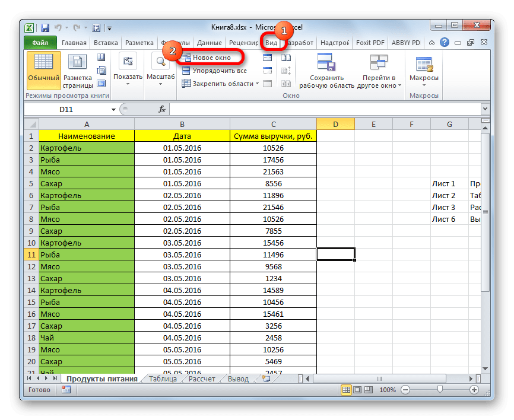514x420 pixels.
Task: Open the Вставка ribbon tab
Action: tap(106, 43)
